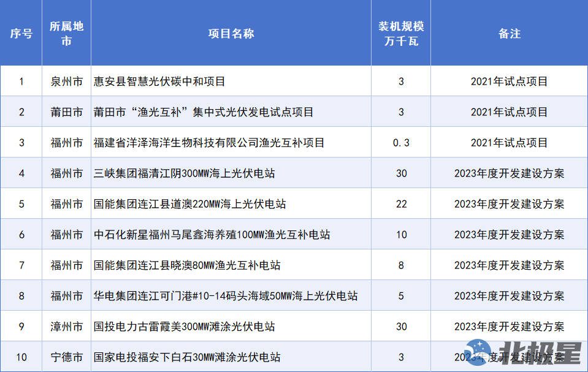Select the 备注 column header

[x=509, y=34]
